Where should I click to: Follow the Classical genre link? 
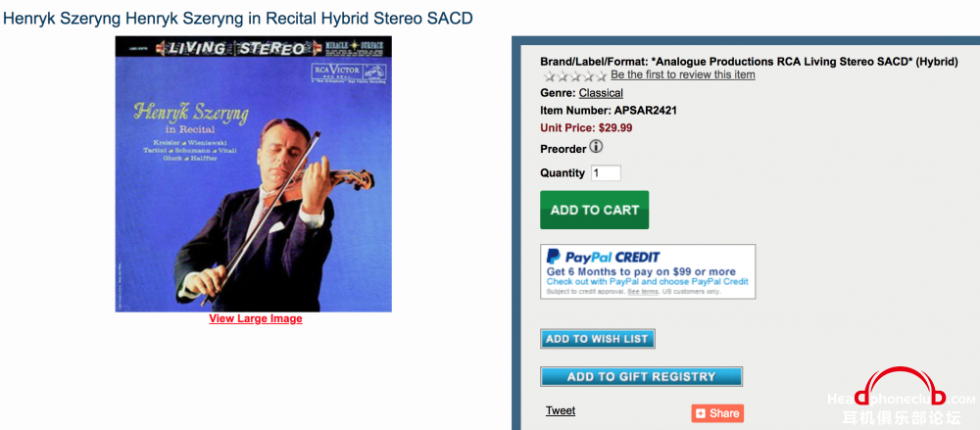point(601,93)
